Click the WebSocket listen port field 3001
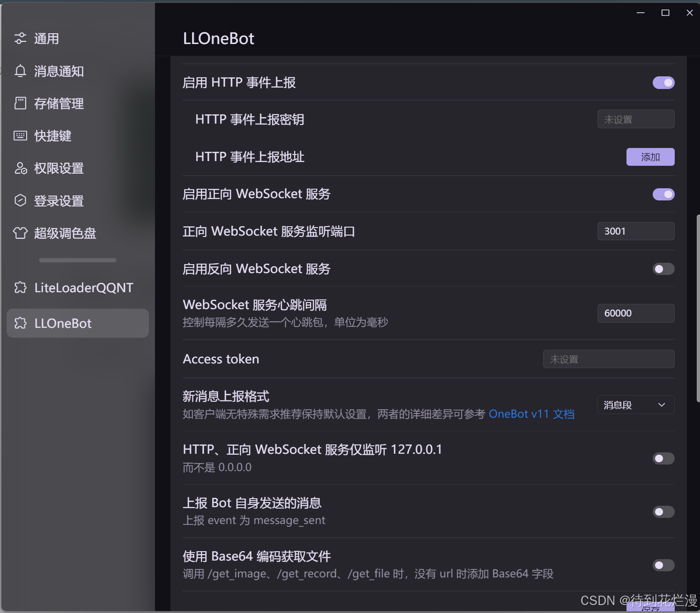The width and height of the screenshot is (700, 613). (x=636, y=231)
